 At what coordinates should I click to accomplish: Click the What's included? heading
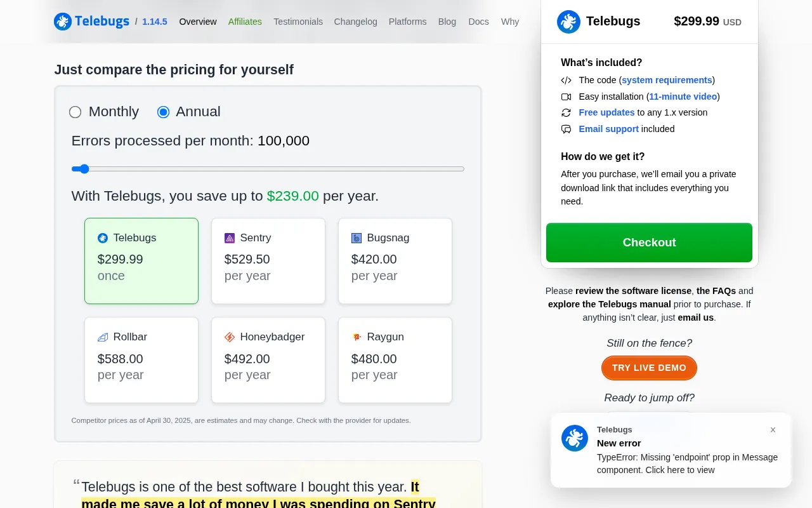601,63
